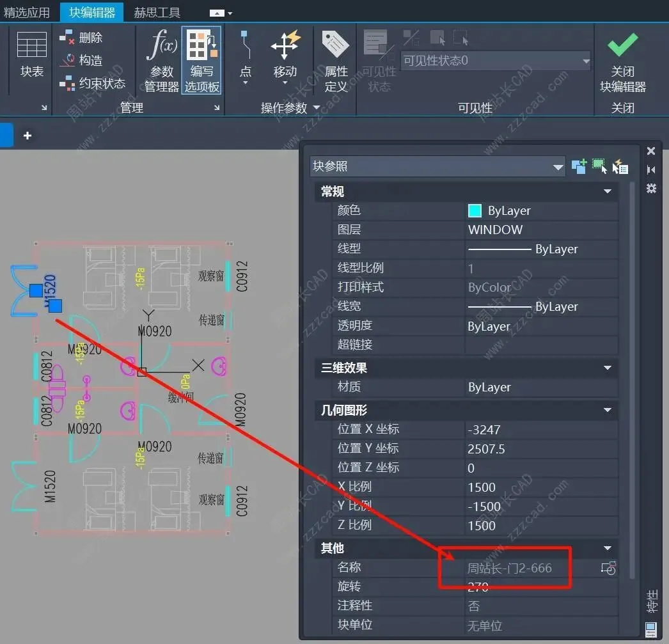This screenshot has width=669, height=644.
Task: Click the ribbon minimize toggle button
Action: click(x=217, y=13)
